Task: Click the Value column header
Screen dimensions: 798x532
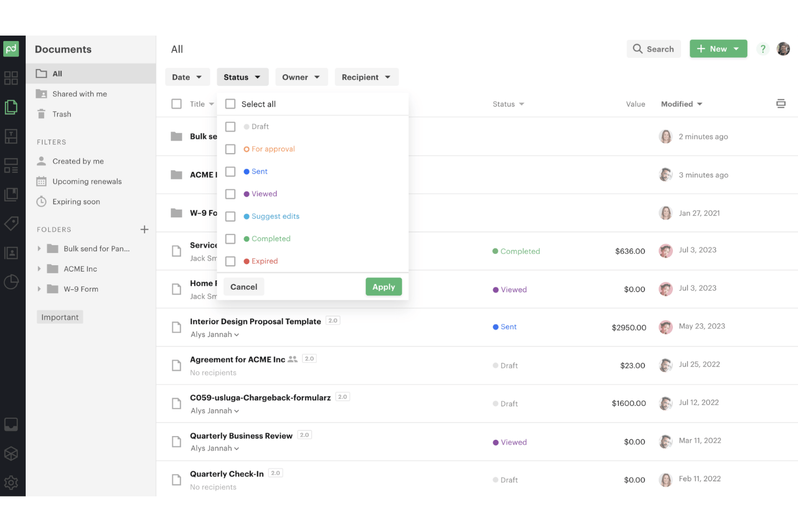Action: click(x=636, y=104)
